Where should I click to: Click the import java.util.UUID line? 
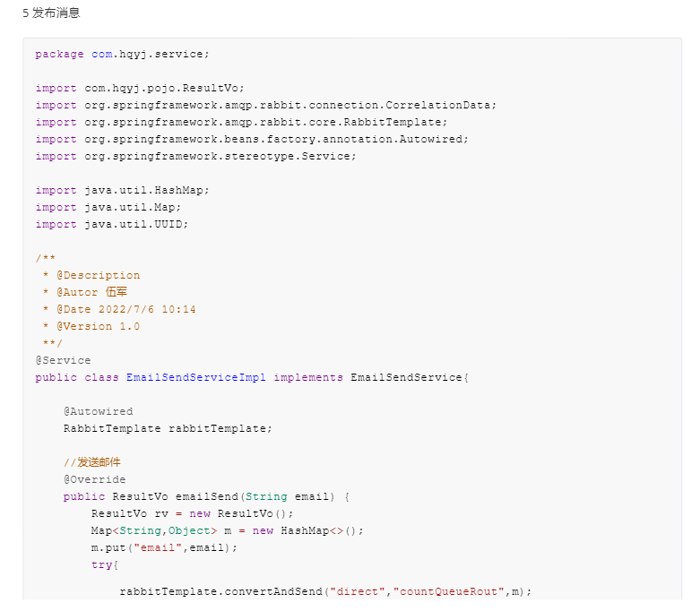[112, 224]
